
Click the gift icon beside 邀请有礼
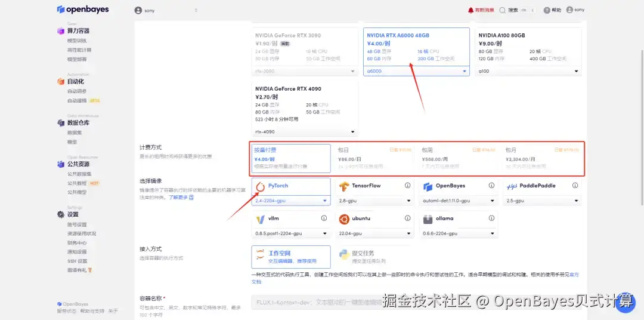click(89, 270)
